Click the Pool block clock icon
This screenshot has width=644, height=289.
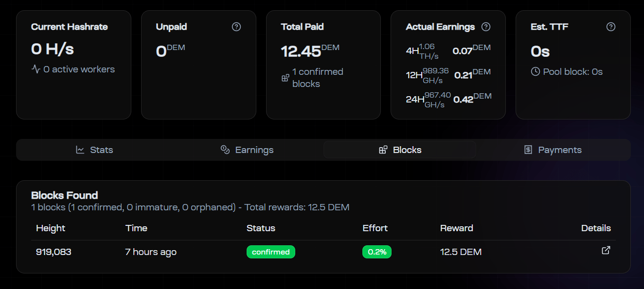click(x=536, y=72)
